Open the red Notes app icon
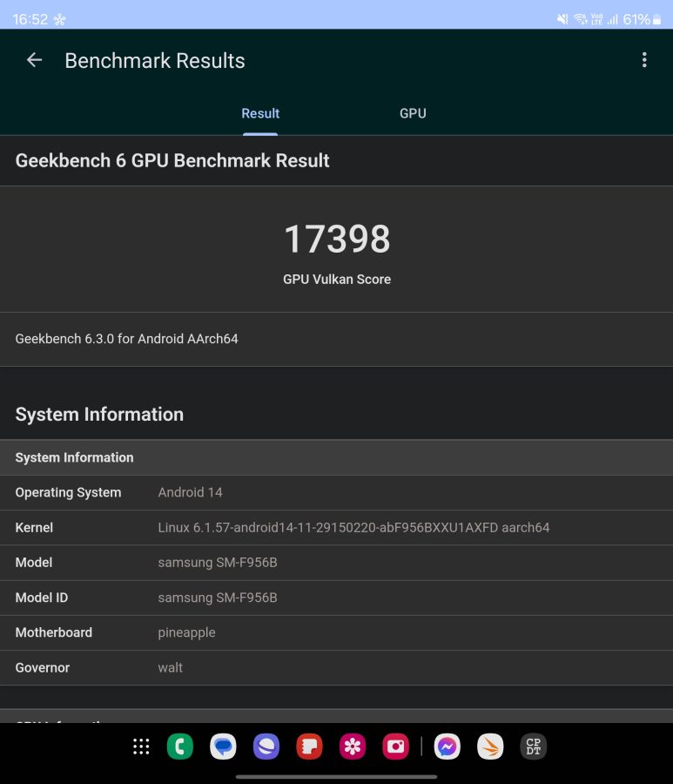Image resolution: width=673 pixels, height=784 pixels. (x=309, y=747)
